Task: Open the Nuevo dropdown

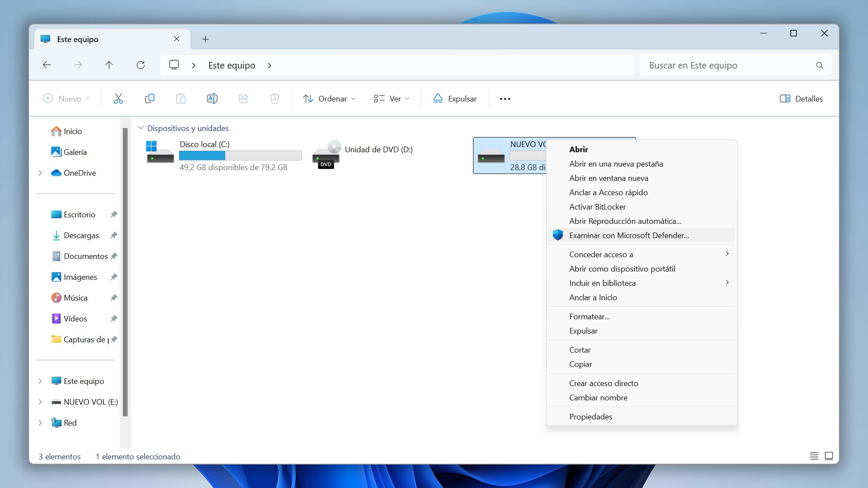Action: (x=66, y=98)
